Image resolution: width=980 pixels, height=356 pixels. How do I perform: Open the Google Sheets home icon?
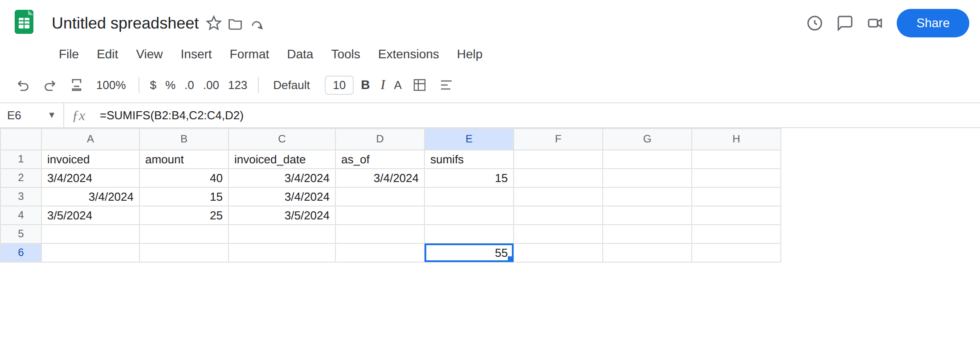point(24,22)
